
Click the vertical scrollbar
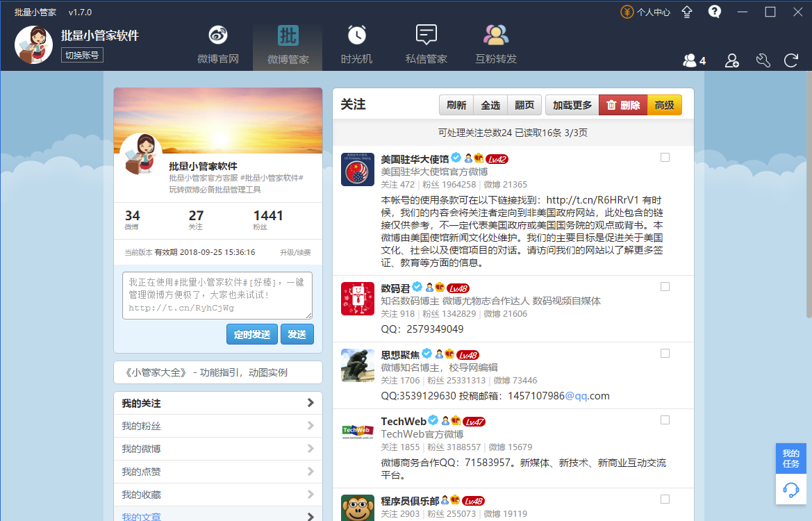pos(809,195)
